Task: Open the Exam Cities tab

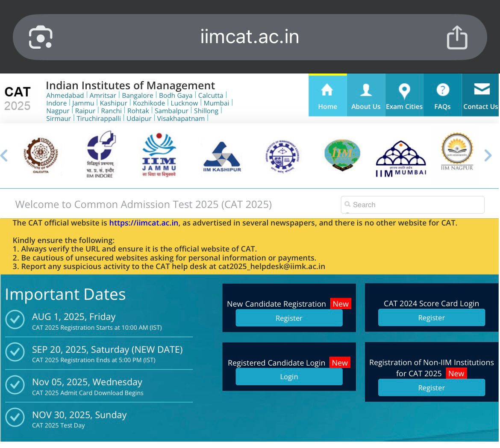Action: 404,95
